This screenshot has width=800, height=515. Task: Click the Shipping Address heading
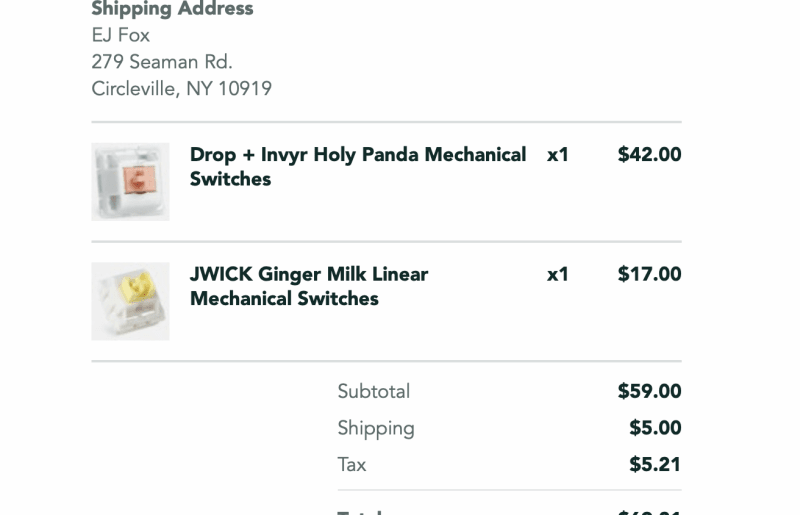click(172, 10)
